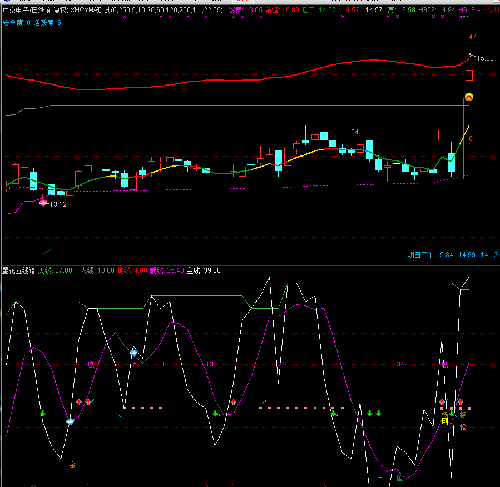
Task: Click the orange C label beside the last candle
Action: 470,138
